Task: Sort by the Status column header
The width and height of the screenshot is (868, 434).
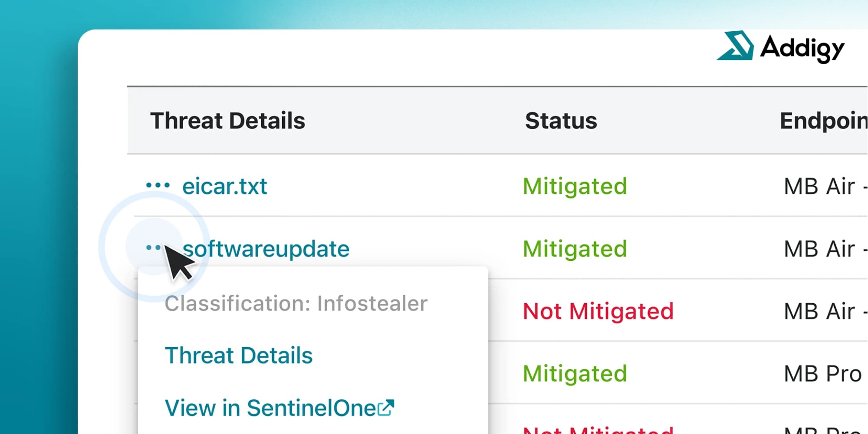Action: (561, 121)
